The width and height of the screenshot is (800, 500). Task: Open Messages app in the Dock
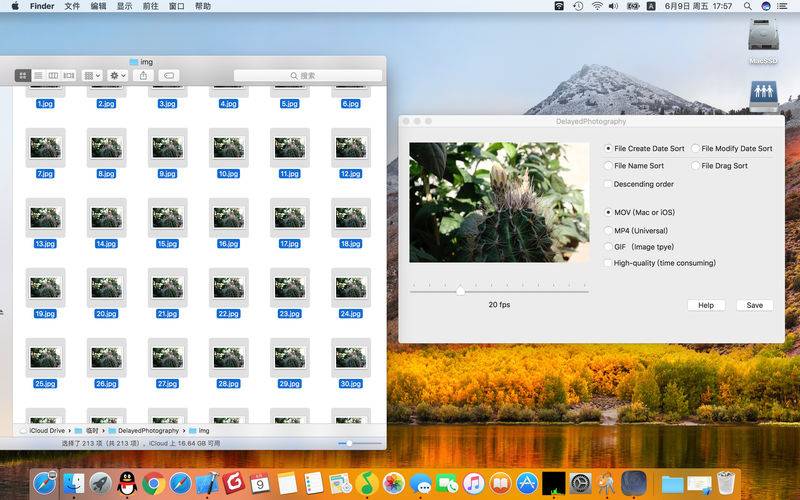pyautogui.click(x=420, y=483)
